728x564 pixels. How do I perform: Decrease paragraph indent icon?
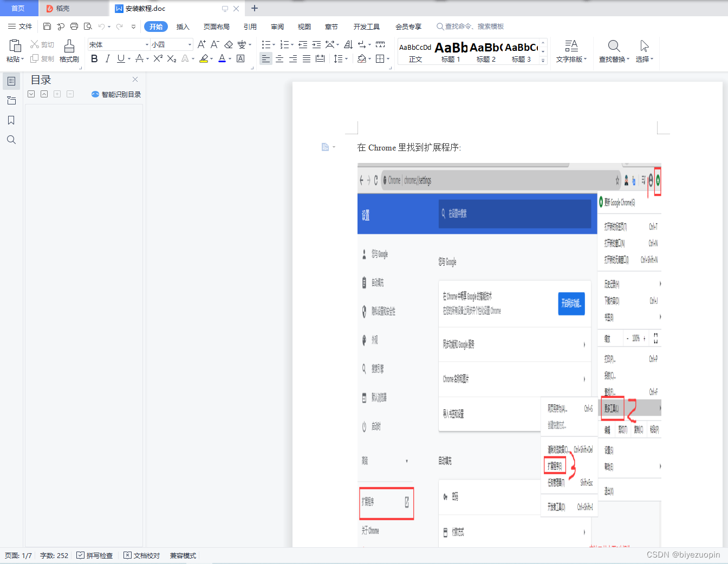click(x=303, y=44)
